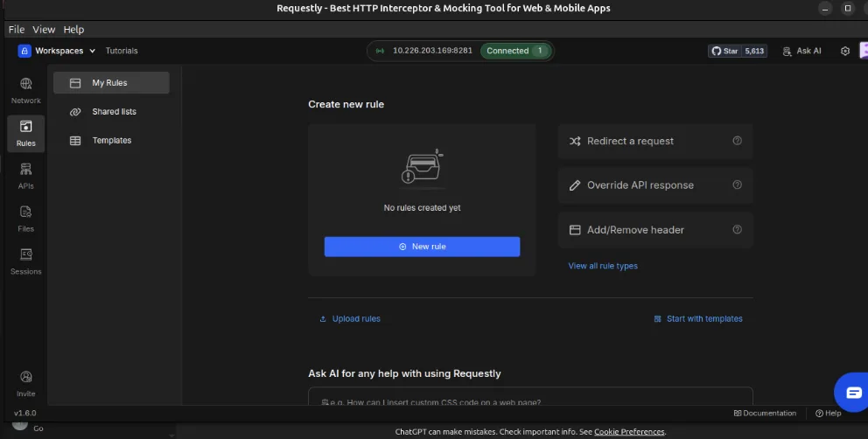This screenshot has width=868, height=439.
Task: Open the View menu
Action: (x=44, y=30)
